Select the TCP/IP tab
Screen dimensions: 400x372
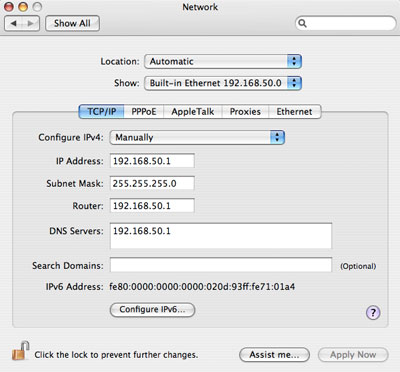pyautogui.click(x=101, y=111)
